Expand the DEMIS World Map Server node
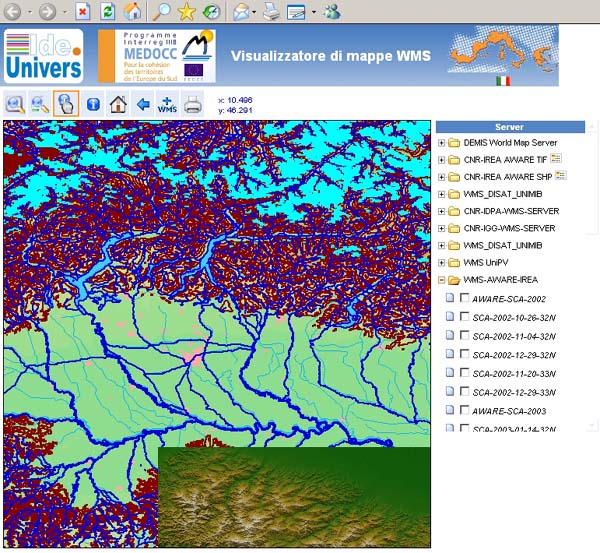 442,142
